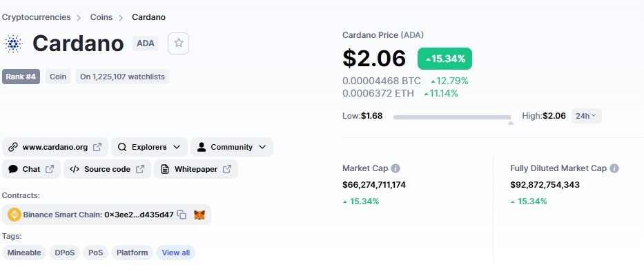The image size is (644, 276).
Task: Select the Mineable tag
Action: [x=24, y=253]
